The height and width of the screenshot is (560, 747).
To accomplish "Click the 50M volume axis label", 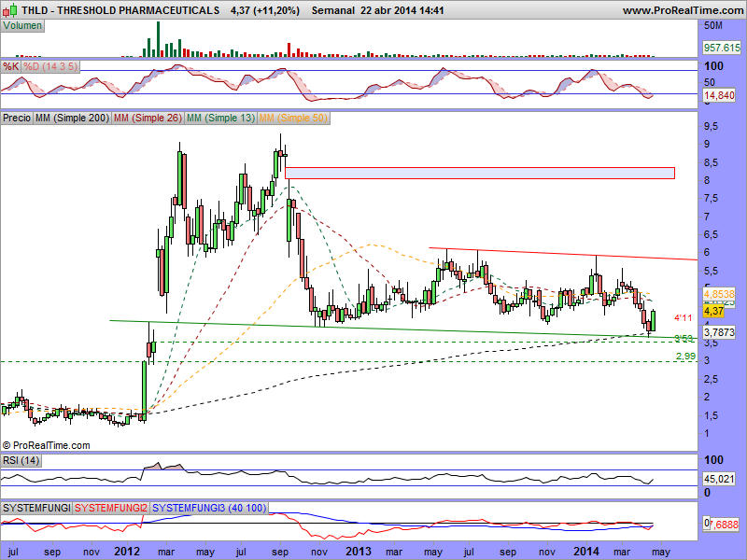I will (713, 26).
